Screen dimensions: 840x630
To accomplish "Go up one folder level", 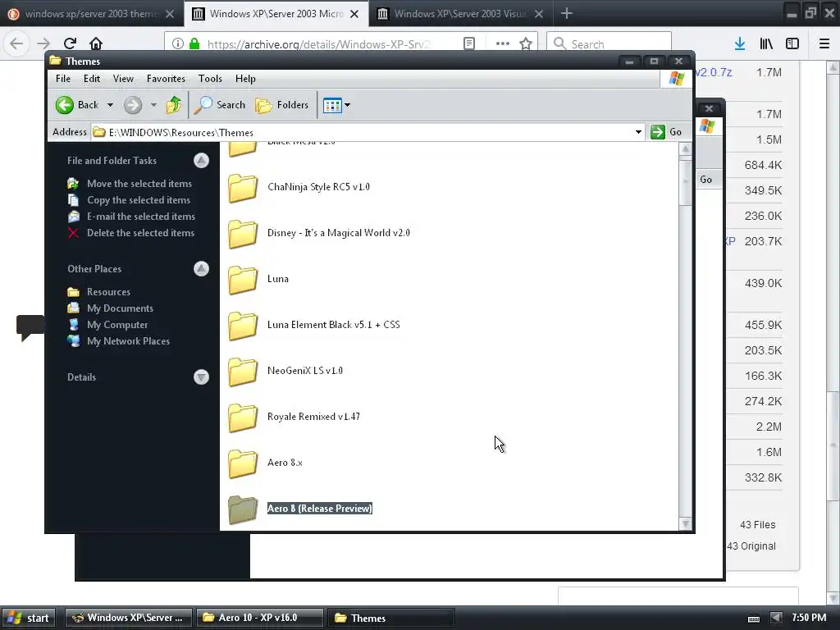I will [x=174, y=105].
